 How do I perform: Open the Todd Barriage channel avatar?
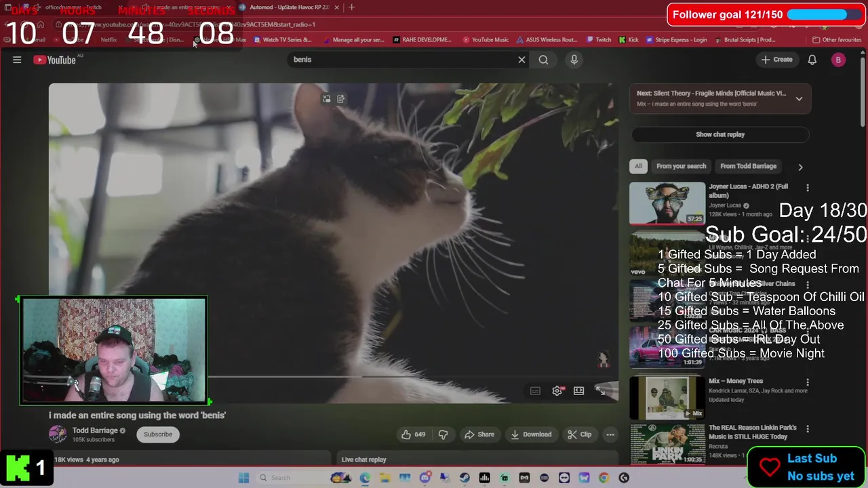(x=58, y=434)
